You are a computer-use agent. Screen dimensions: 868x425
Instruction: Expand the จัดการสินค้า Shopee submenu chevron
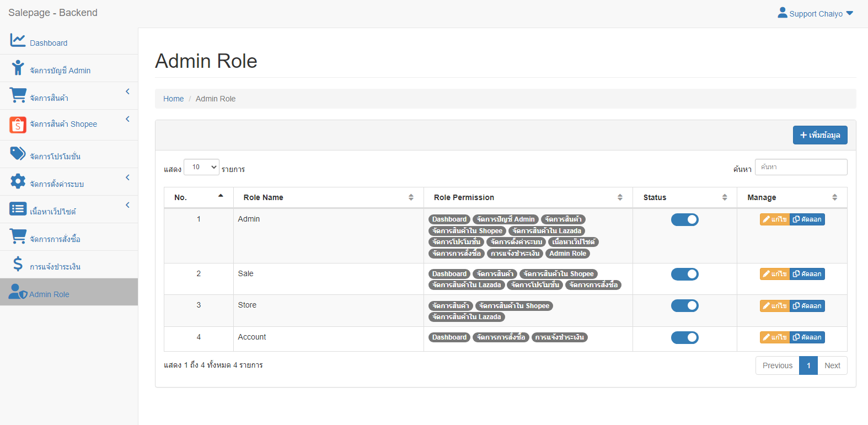coord(127,119)
